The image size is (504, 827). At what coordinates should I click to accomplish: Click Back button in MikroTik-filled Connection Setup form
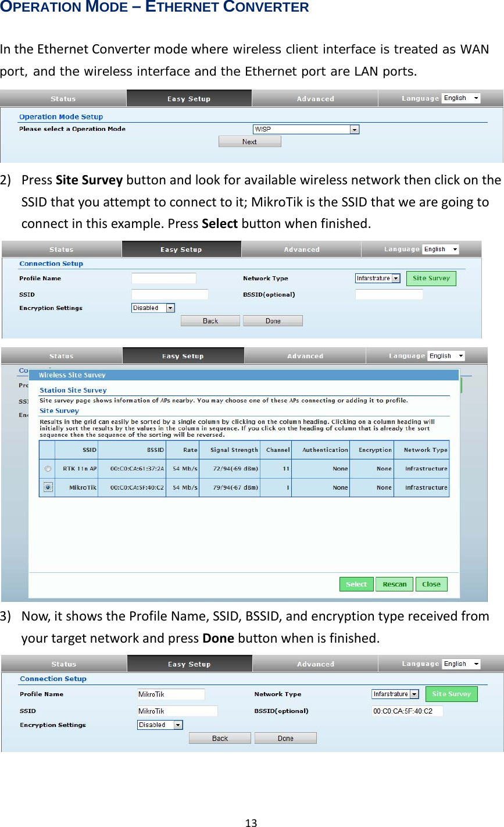220,738
